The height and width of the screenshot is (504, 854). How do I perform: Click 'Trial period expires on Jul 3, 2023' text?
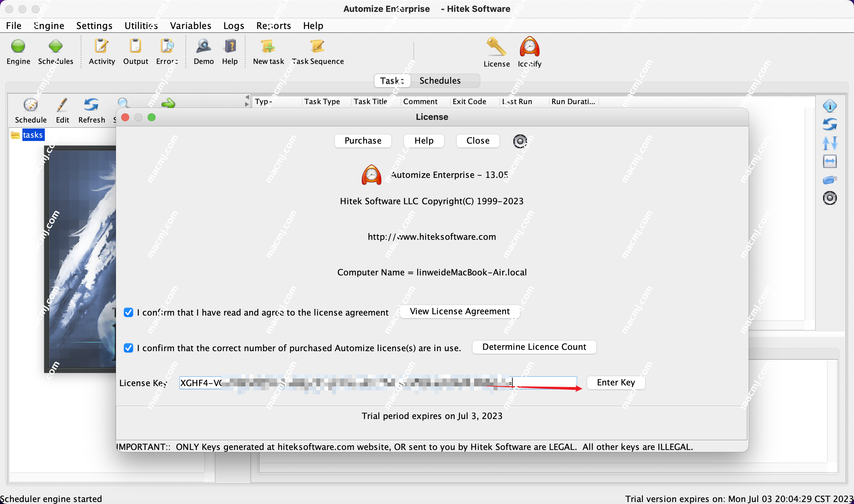coord(432,416)
